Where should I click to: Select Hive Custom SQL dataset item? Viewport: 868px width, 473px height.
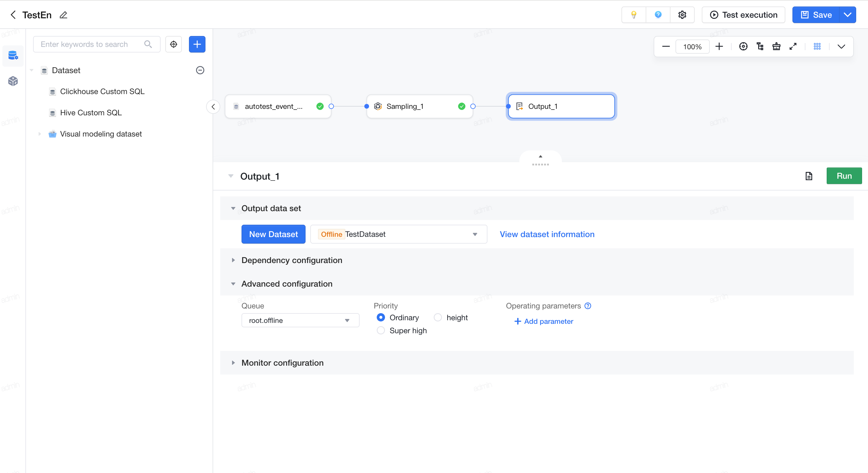tap(91, 113)
